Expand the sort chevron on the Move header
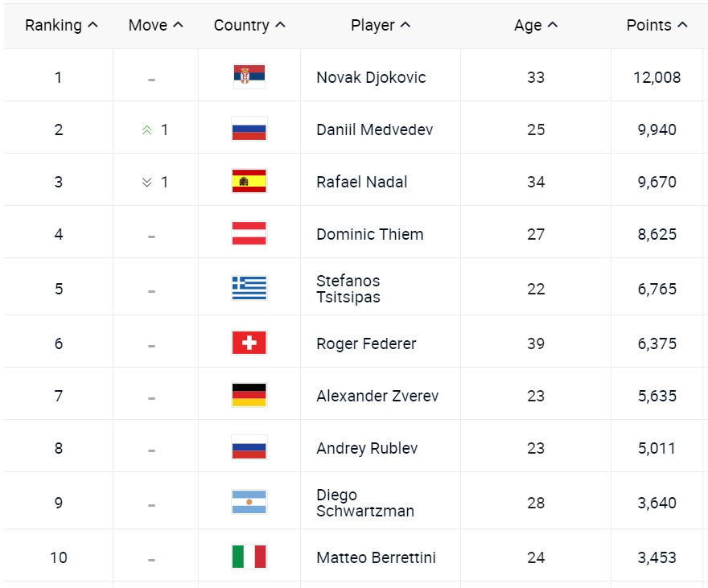This screenshot has height=588, width=708. click(175, 25)
